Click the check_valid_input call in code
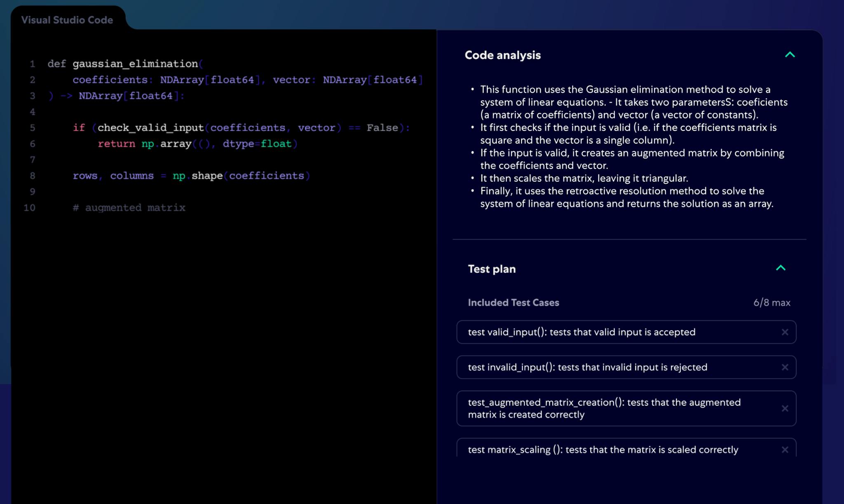This screenshot has height=504, width=844. coord(150,128)
